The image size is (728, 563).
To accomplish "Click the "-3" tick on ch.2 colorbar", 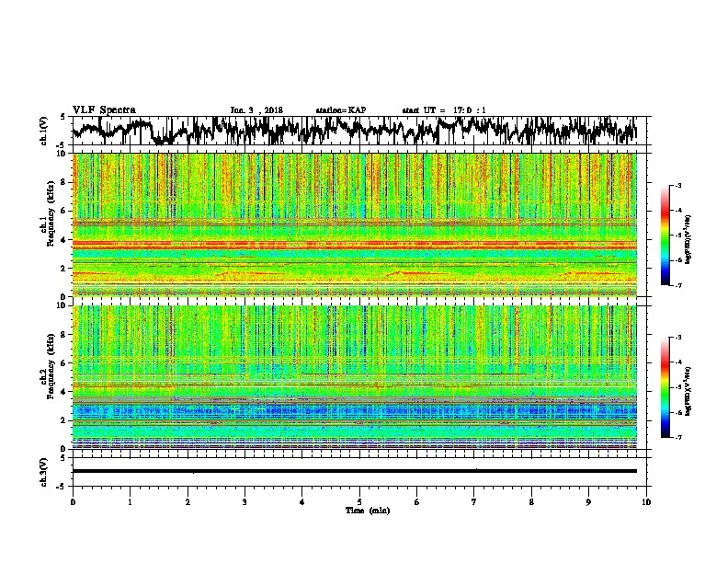I will 678,338.
